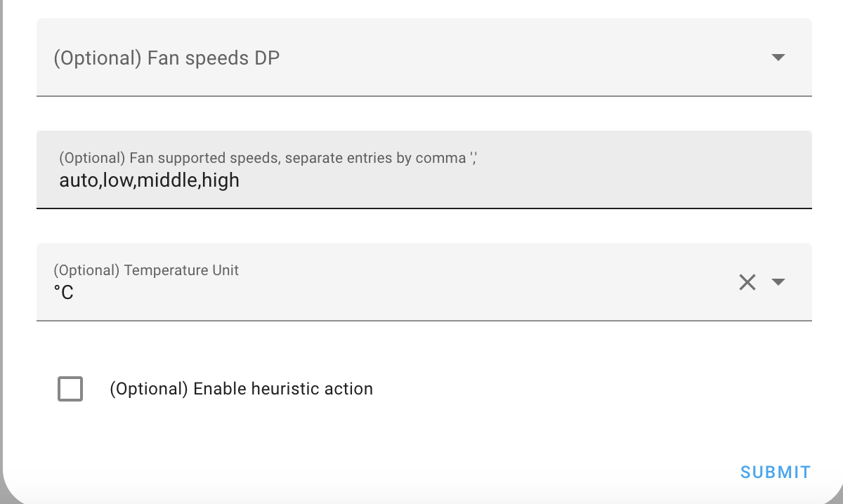Enable the heuristic action checkbox
Image resolution: width=843 pixels, height=504 pixels.
pyautogui.click(x=70, y=389)
